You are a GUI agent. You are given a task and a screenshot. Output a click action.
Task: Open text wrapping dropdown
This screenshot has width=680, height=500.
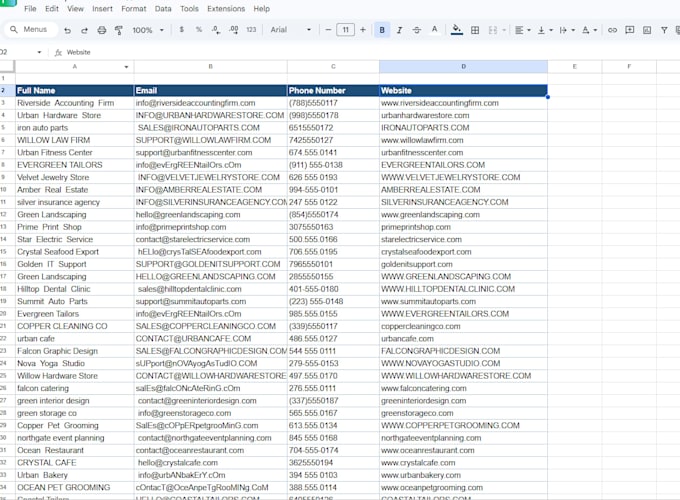[567, 30]
